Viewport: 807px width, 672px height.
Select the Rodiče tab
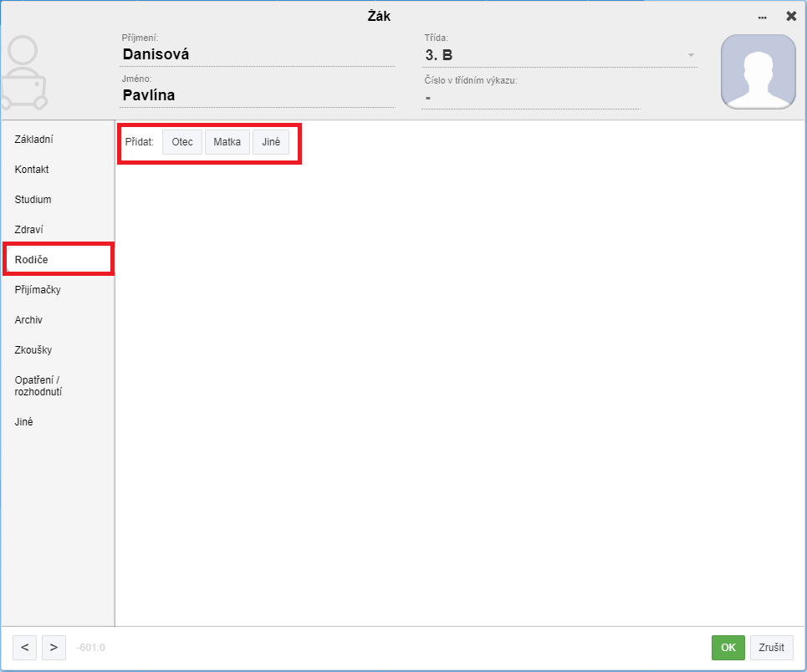(x=32, y=260)
